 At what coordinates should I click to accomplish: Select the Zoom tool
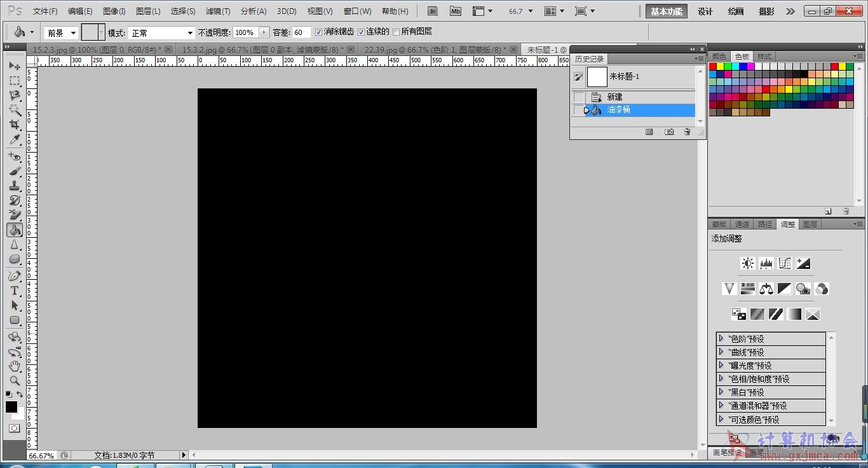click(x=15, y=381)
